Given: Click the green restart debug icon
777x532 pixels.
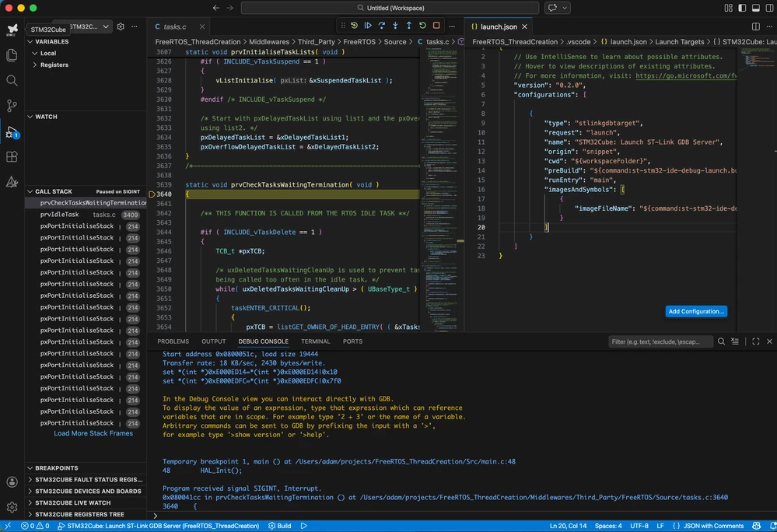Looking at the screenshot, I should click(x=422, y=25).
